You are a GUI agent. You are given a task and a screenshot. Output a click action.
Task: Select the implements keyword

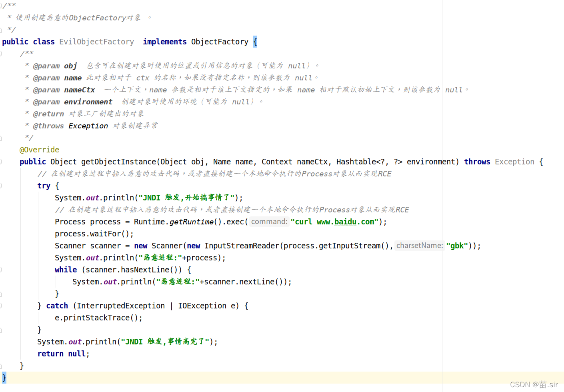click(x=165, y=42)
